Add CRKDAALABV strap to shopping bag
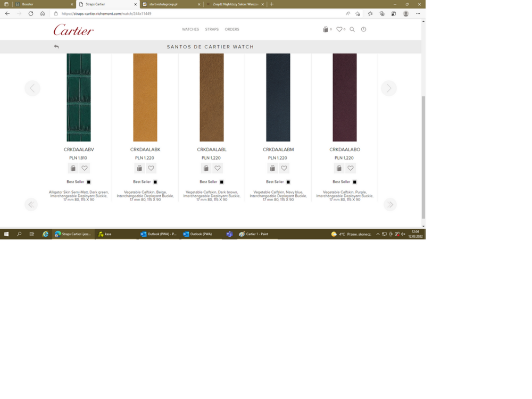532x399 pixels. pyautogui.click(x=73, y=168)
